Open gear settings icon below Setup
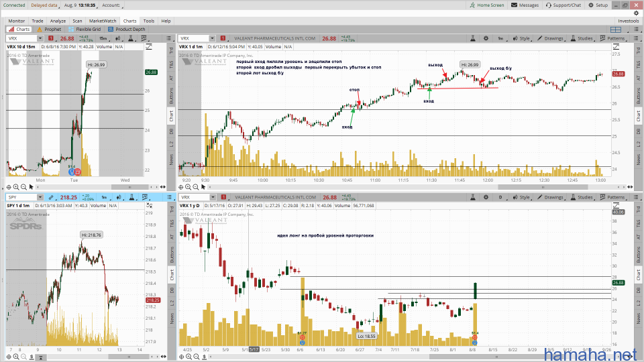 (x=636, y=13)
